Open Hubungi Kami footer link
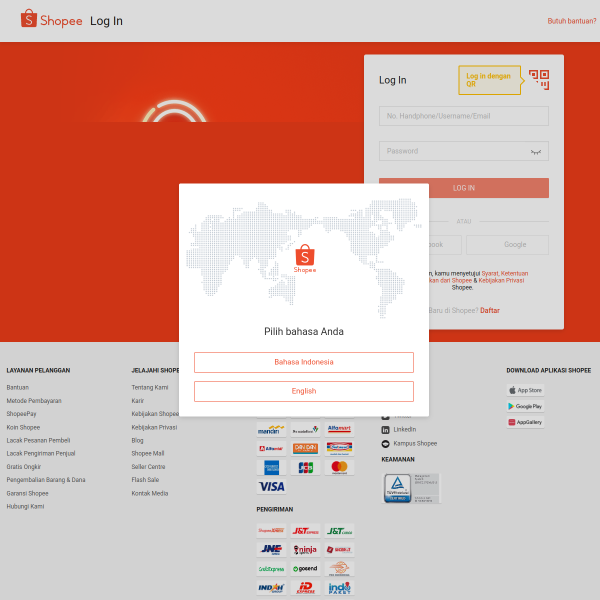The image size is (600, 600). click(25, 506)
